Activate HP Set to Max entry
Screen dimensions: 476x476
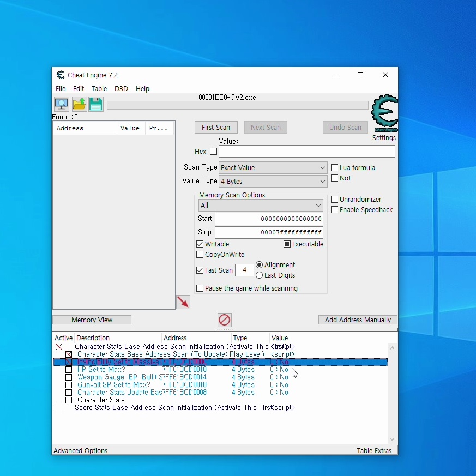(69, 370)
